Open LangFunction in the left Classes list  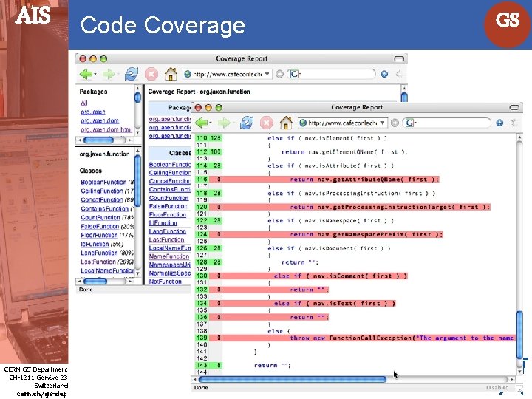(99, 253)
